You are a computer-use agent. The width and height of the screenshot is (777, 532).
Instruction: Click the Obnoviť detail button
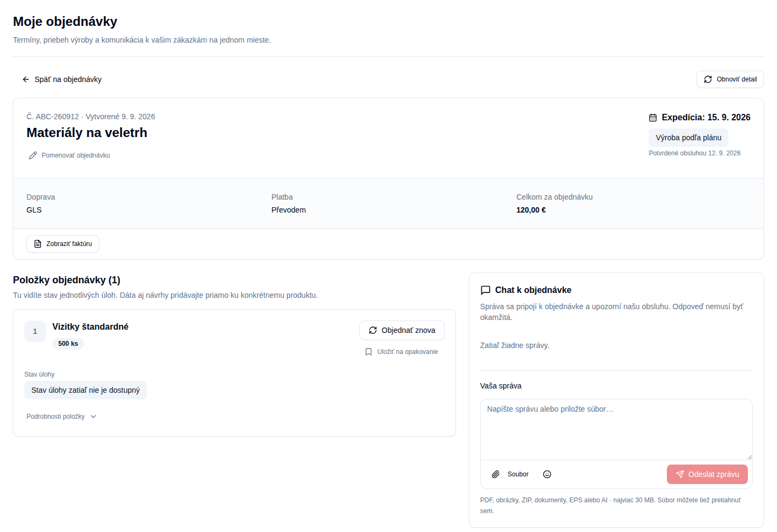tap(730, 79)
